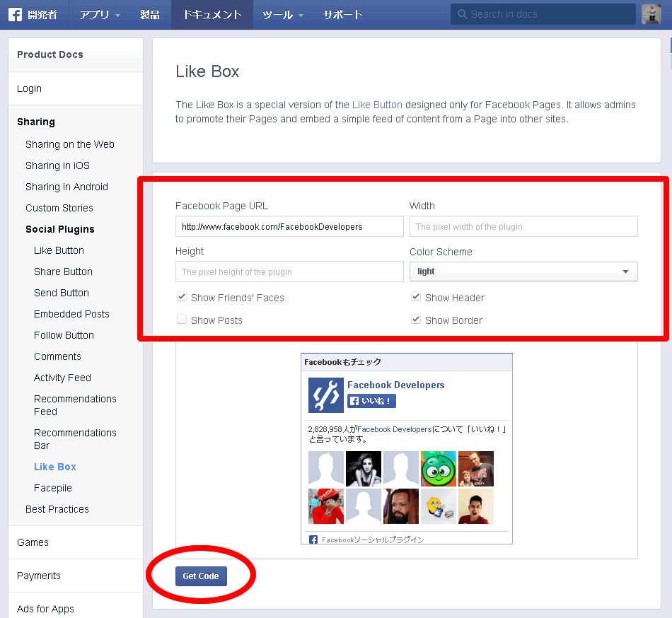
Task: Click the red cap person thumbnail
Action: tap(325, 506)
